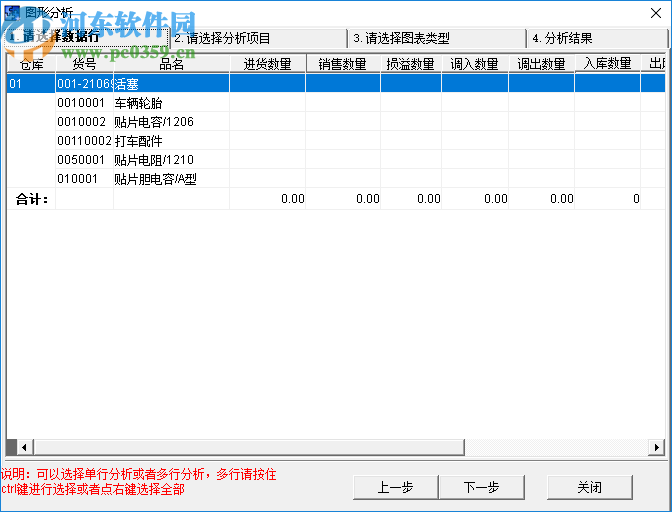
Task: Go to tab 4 分析结果
Action: (x=597, y=39)
